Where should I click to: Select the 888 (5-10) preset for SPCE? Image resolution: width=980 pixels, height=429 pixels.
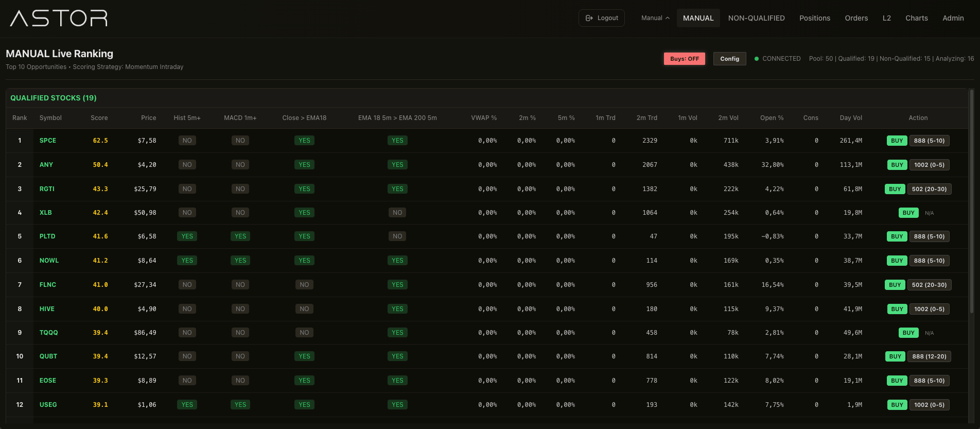(929, 141)
